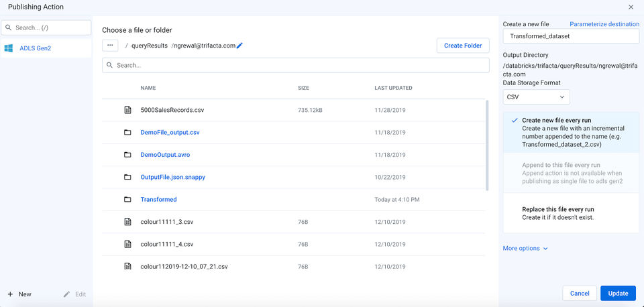Select Append to this file every run option
Image resolution: width=644 pixels, height=307 pixels.
click(x=571, y=173)
